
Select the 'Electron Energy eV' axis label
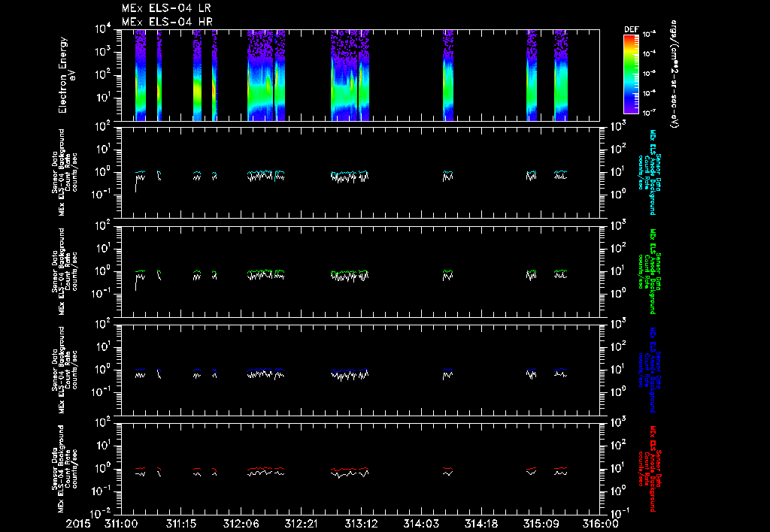65,75
